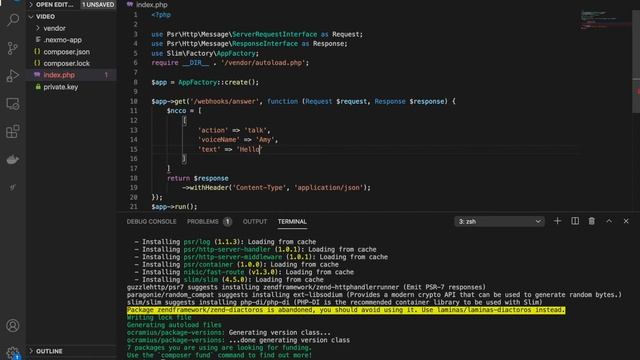Screen dimensions: 640x360
Task: Click 'AppFactory::create();' on line 8
Action: 218,82
